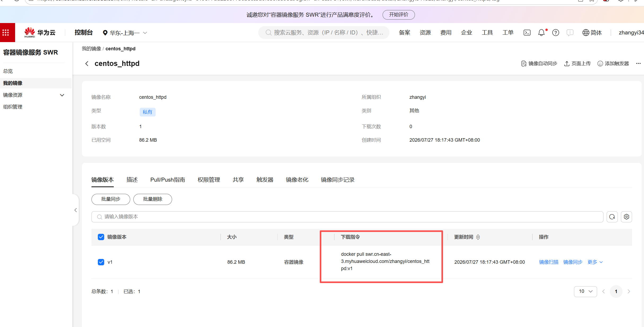The height and width of the screenshot is (327, 644).
Task: Open the red services grid menu
Action: 6,33
